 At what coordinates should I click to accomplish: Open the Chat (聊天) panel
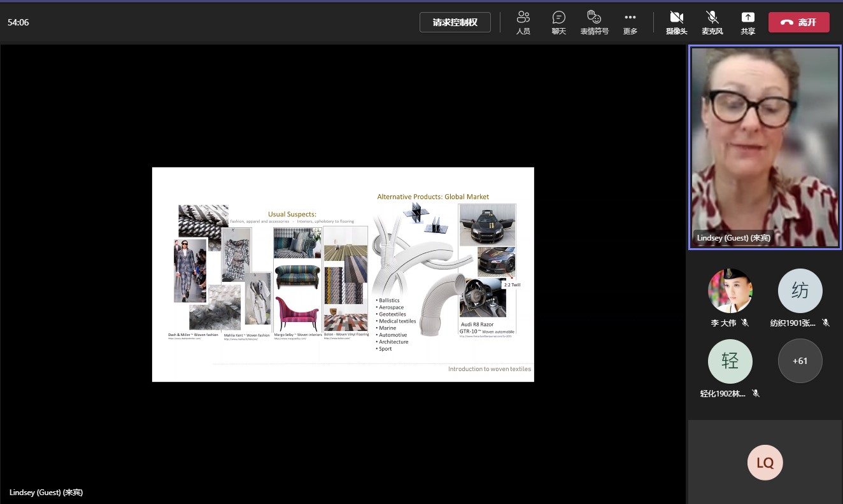tap(558, 22)
